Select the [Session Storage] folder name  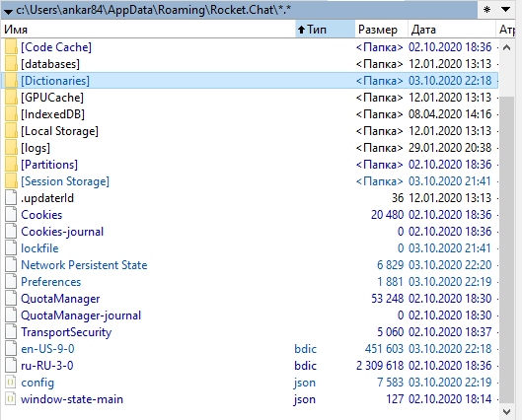pyautogui.click(x=65, y=181)
